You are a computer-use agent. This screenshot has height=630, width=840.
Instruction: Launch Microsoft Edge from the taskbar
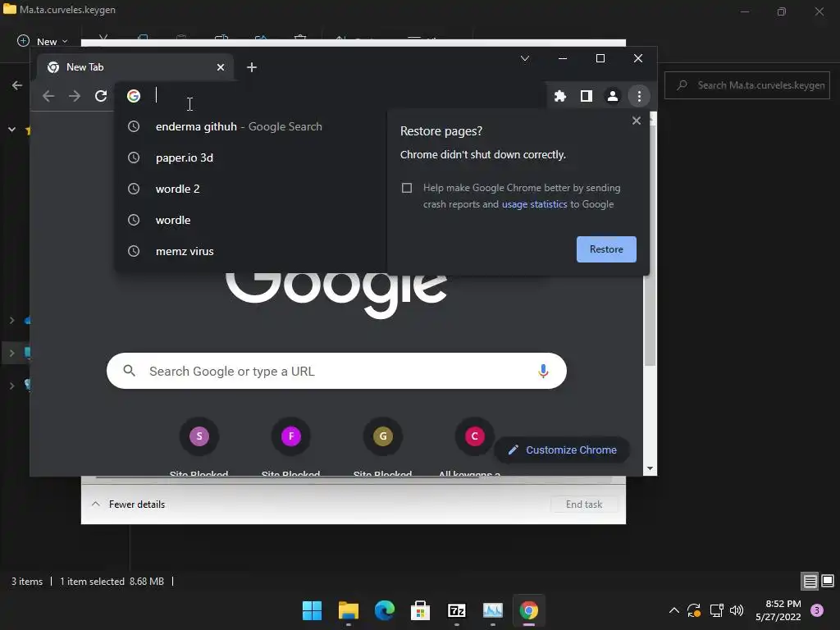click(x=384, y=610)
